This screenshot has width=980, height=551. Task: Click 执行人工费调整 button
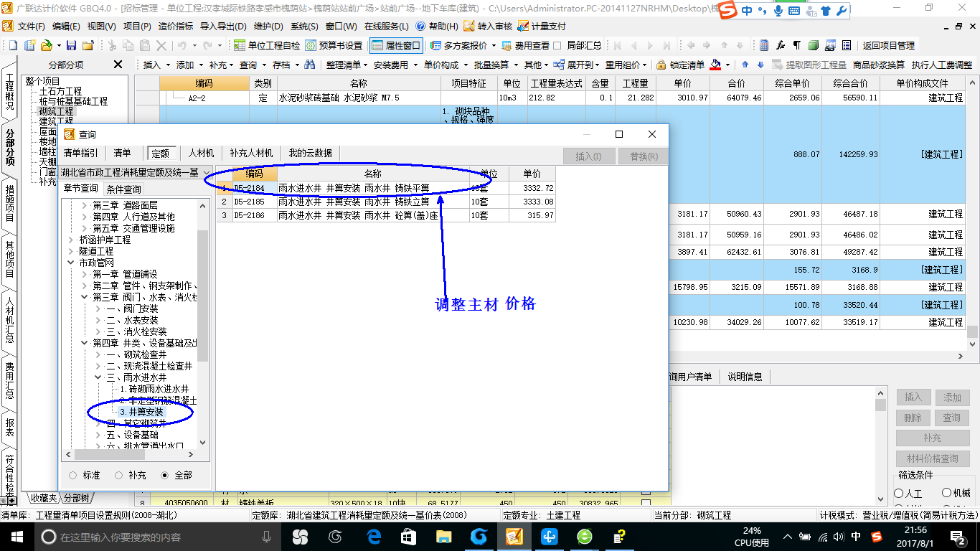942,65
